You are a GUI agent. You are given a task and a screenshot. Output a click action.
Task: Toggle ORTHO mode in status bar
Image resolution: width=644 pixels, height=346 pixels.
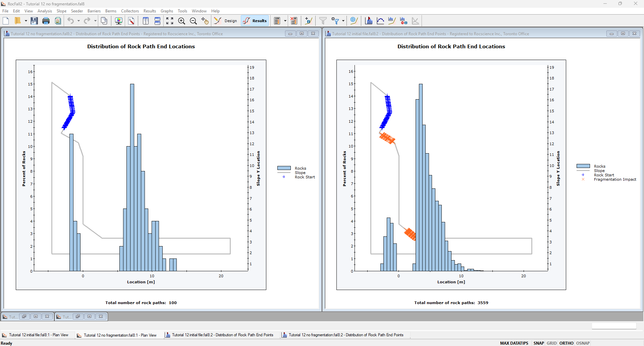[566, 343]
